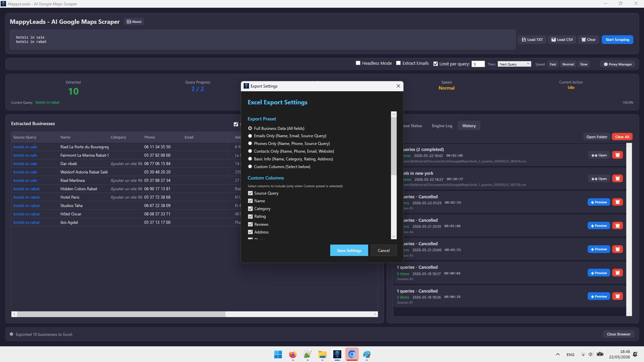
Task: Click the queries text input area
Action: (262, 40)
